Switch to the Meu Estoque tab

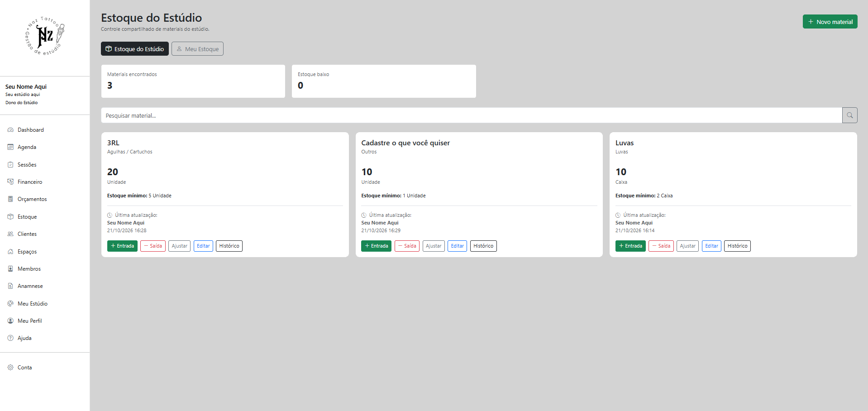coord(197,49)
